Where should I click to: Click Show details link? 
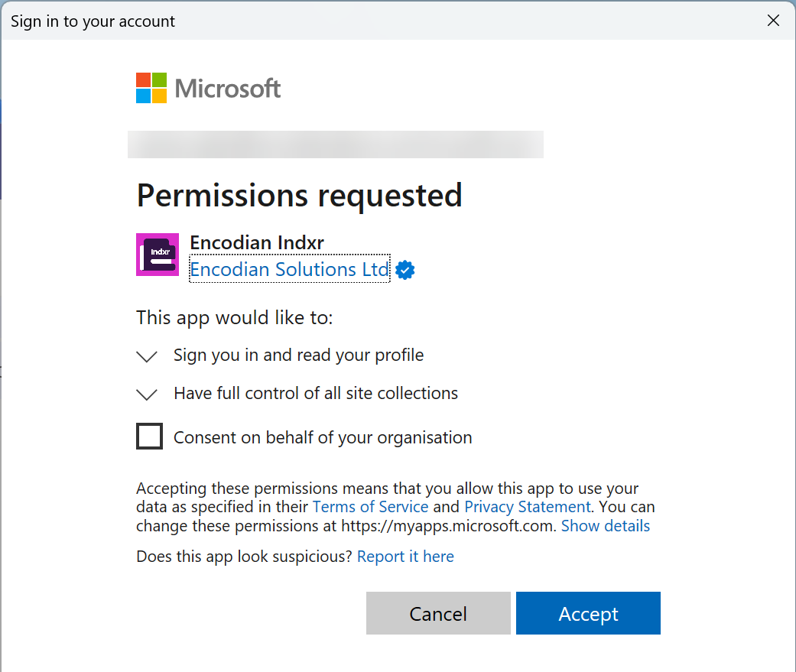[605, 526]
